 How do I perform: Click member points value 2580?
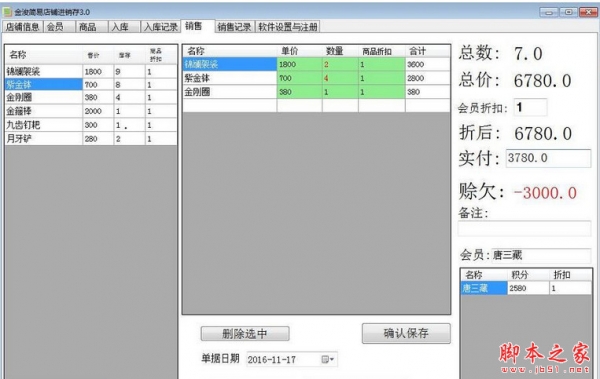[528, 288]
